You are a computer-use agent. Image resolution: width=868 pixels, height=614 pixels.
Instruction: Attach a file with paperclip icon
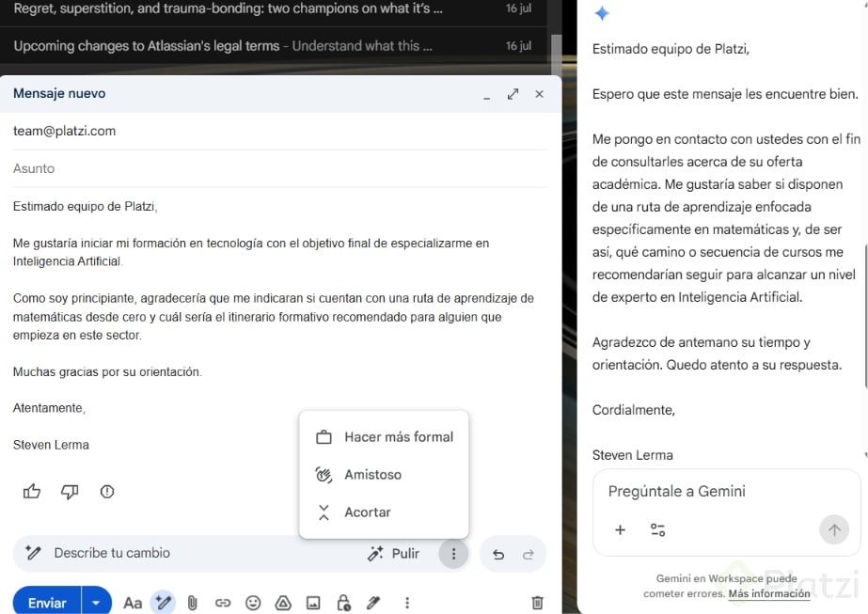coord(192,603)
